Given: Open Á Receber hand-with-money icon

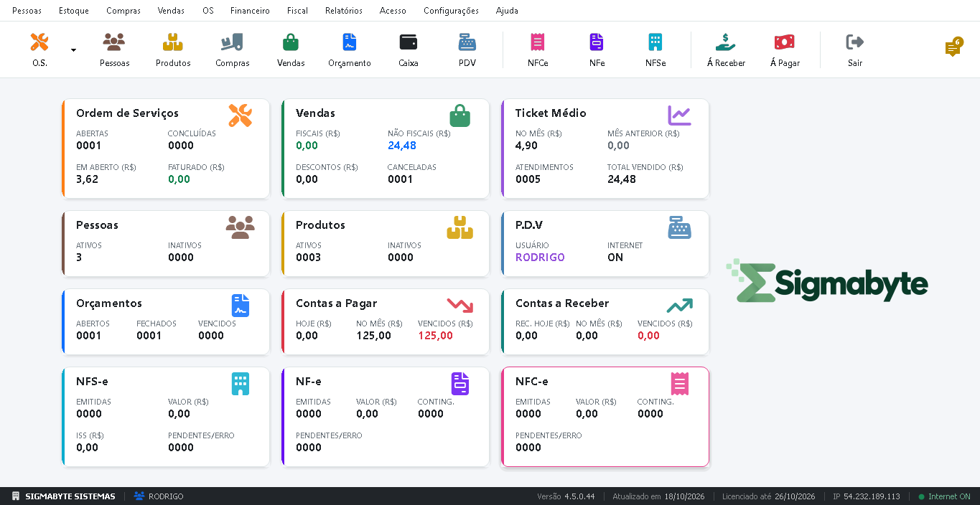Looking at the screenshot, I should pos(726,42).
